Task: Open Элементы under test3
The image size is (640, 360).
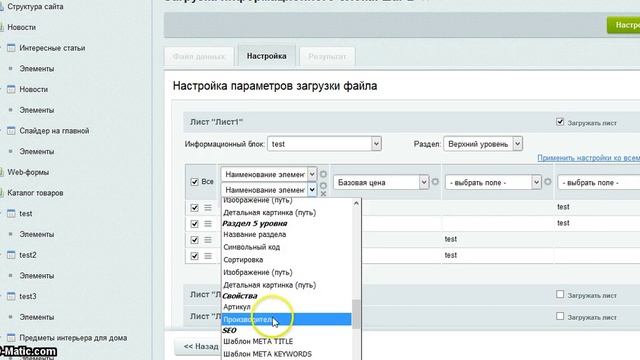Action: [37, 317]
